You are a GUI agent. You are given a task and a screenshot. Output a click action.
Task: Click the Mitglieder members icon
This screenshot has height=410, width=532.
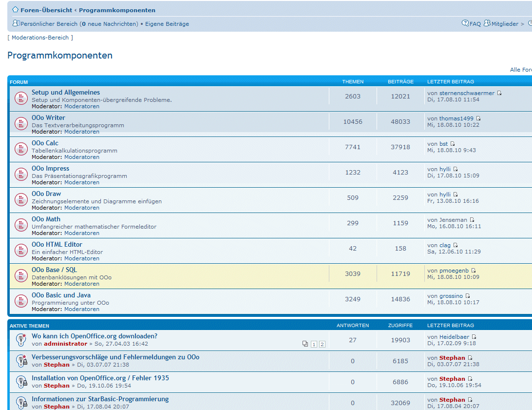487,23
